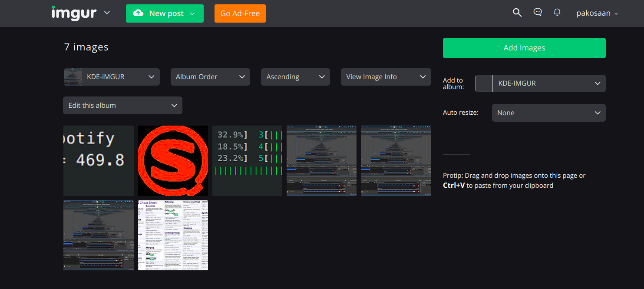Open the View Image Info dropdown
Image resolution: width=644 pixels, height=289 pixels.
[386, 77]
